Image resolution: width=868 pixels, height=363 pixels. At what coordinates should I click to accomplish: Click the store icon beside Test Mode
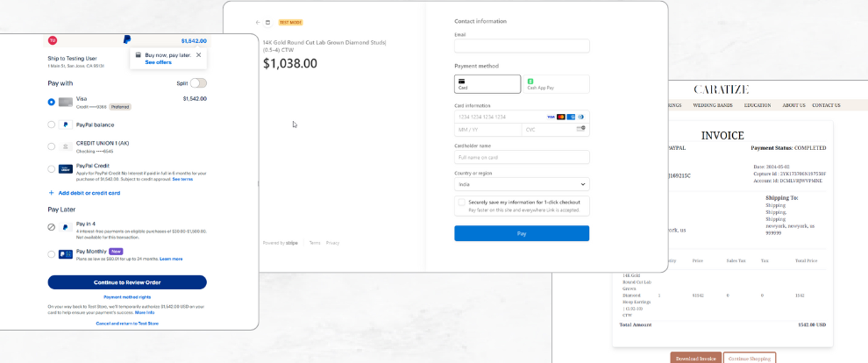click(x=267, y=22)
